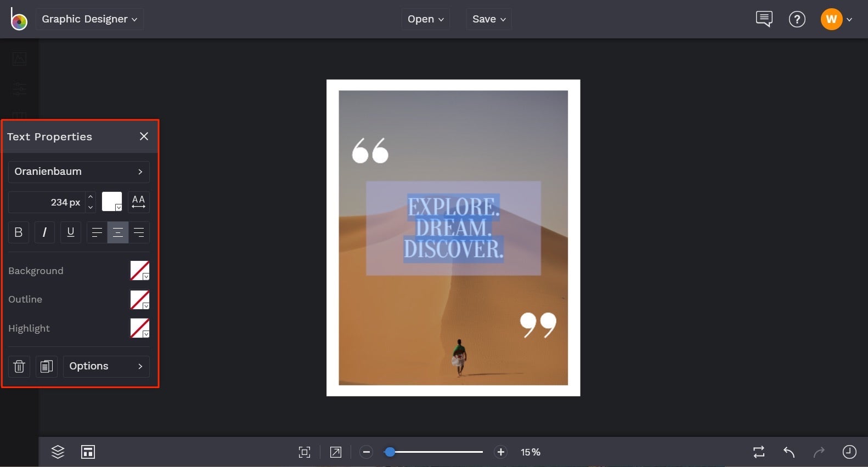Open the Layers panel icon

point(58,452)
